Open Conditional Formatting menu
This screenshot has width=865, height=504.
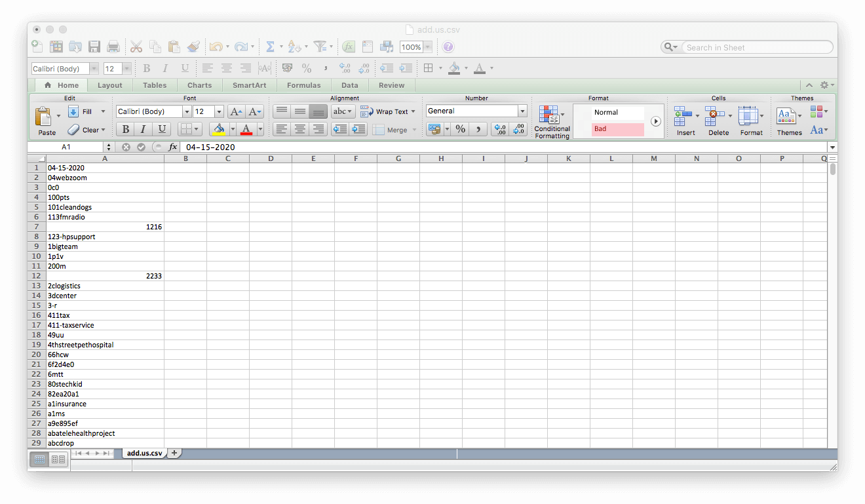pos(552,122)
